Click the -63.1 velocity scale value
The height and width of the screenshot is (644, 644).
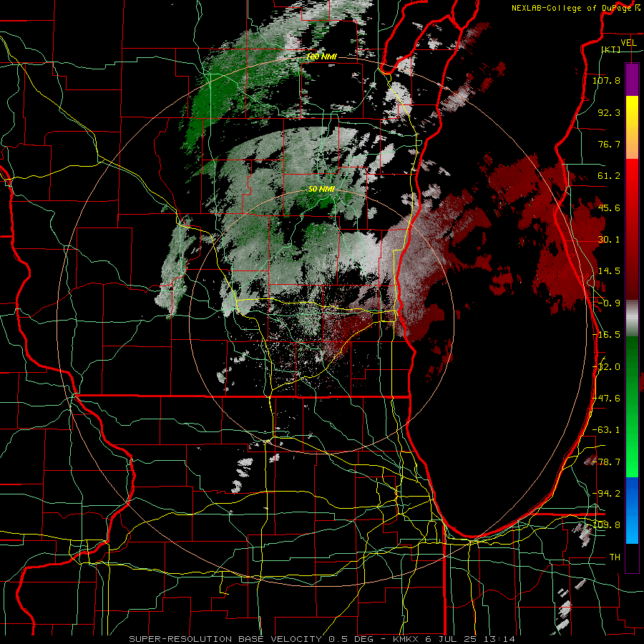pos(606,430)
